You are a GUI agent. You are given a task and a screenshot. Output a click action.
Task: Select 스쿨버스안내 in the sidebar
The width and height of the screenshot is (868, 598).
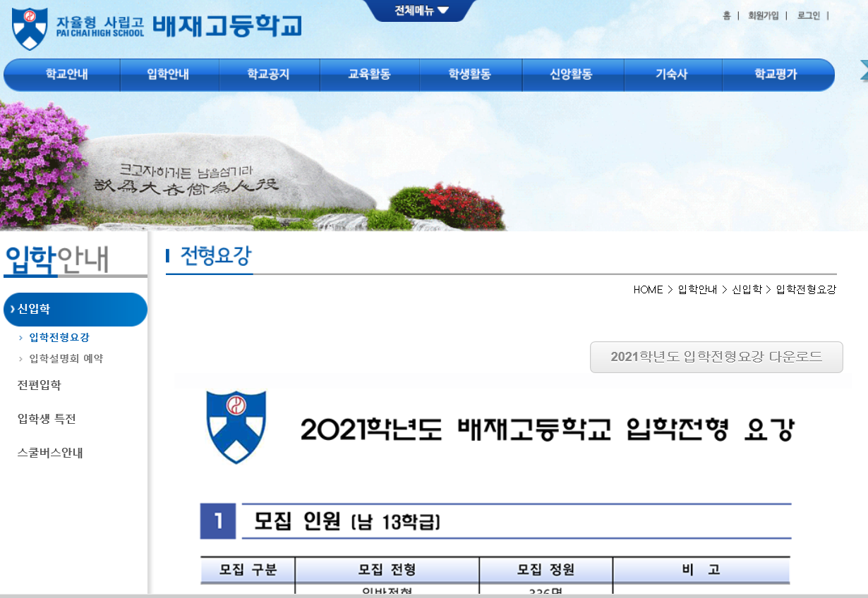(50, 453)
